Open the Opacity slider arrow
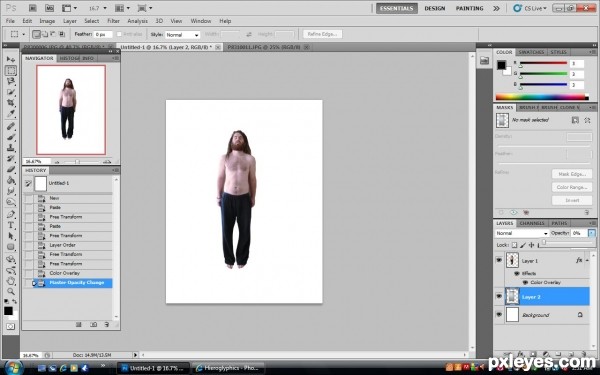The width and height of the screenshot is (600, 375). [x=592, y=233]
